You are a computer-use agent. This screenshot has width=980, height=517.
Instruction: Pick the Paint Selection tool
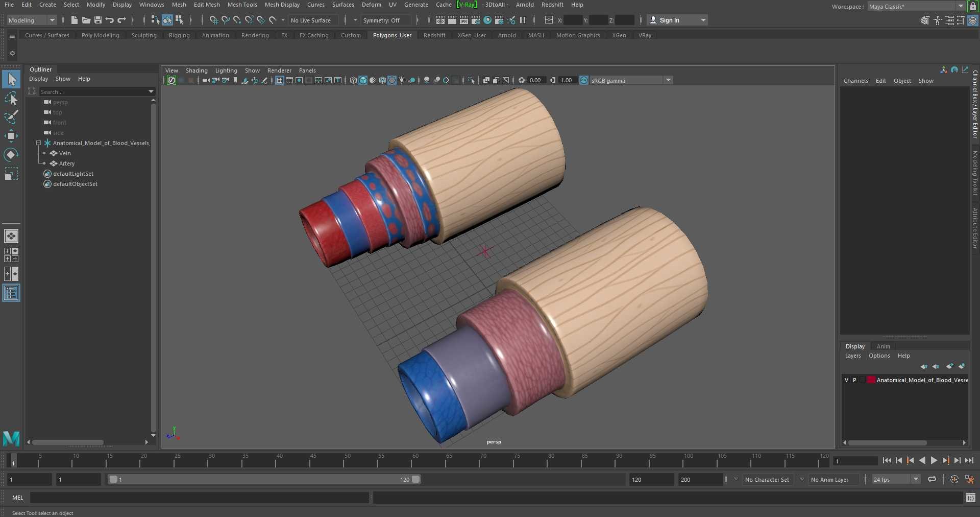tap(11, 117)
